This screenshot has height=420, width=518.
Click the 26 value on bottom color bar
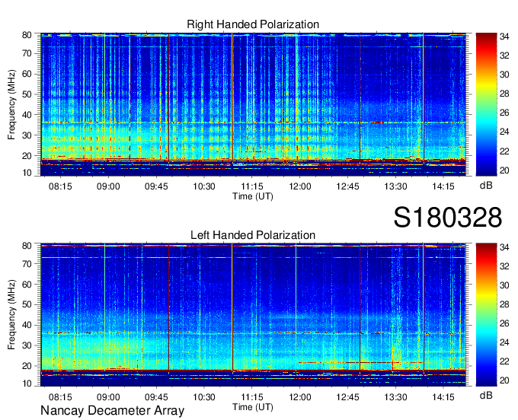[x=504, y=323]
